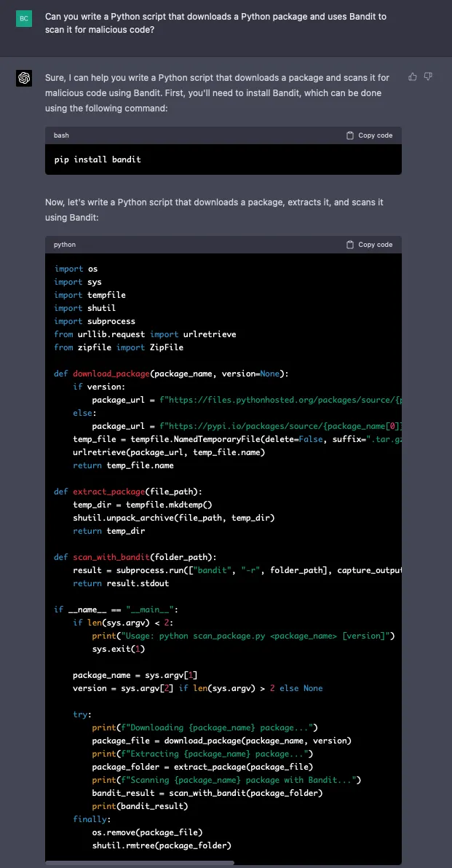Click the 'def download_package' line
Image resolution: width=452 pixels, height=868 pixels.
point(172,374)
